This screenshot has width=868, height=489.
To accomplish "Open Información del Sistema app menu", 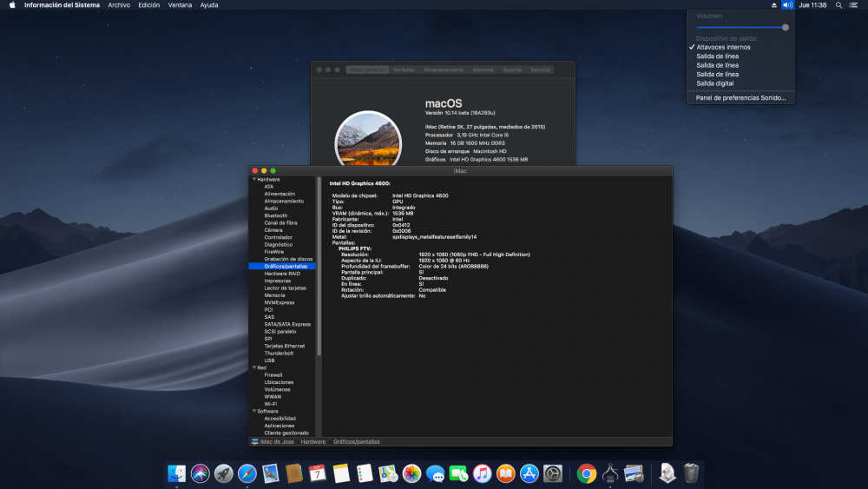I will pos(62,5).
